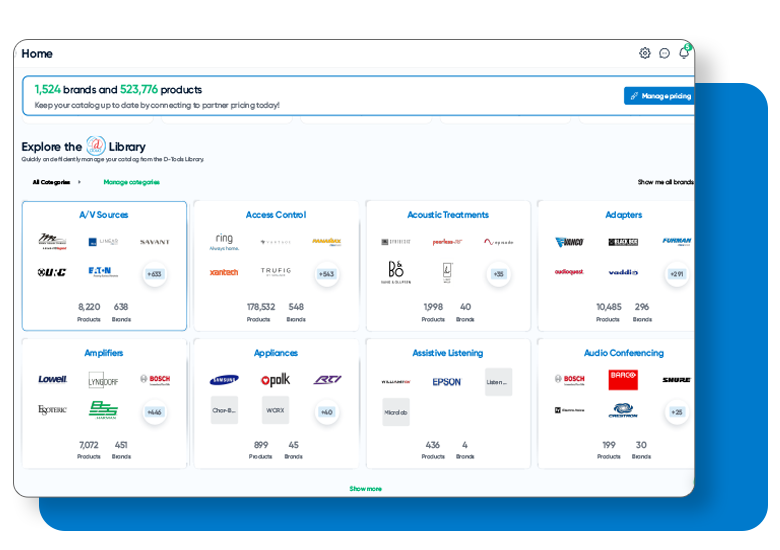780x550 pixels.
Task: Show +35 more Acoustic Treatments brands
Action: tap(498, 274)
